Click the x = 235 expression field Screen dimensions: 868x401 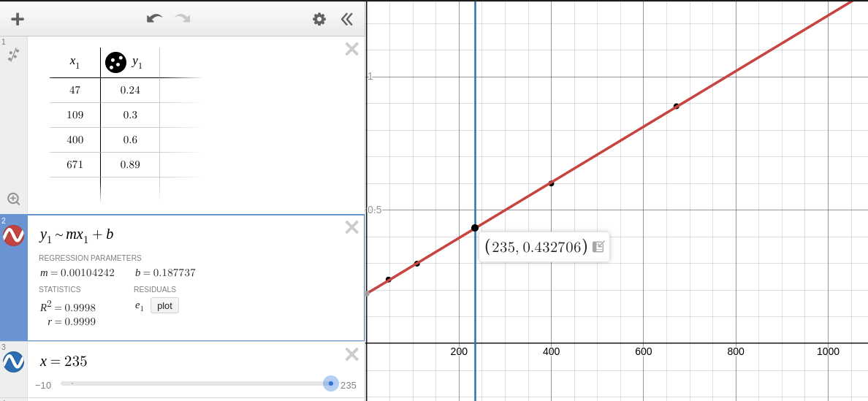[64, 361]
